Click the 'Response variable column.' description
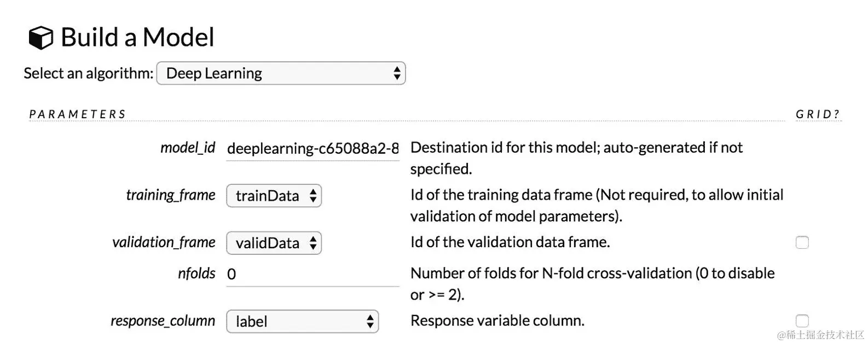The height and width of the screenshot is (344, 868). tap(497, 320)
